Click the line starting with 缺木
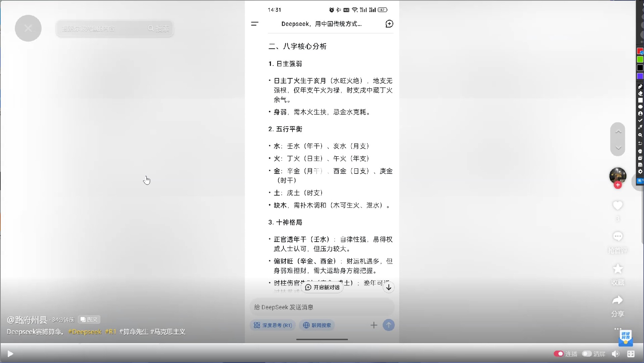This screenshot has height=363, width=644. (332, 205)
